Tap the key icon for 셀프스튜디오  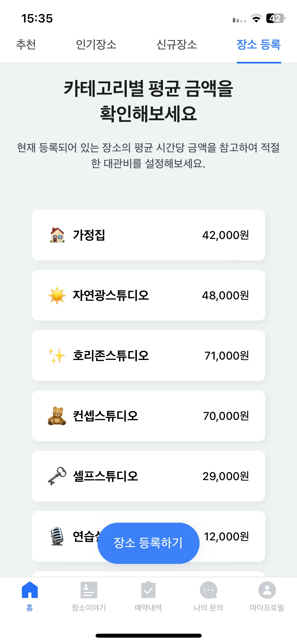(57, 476)
